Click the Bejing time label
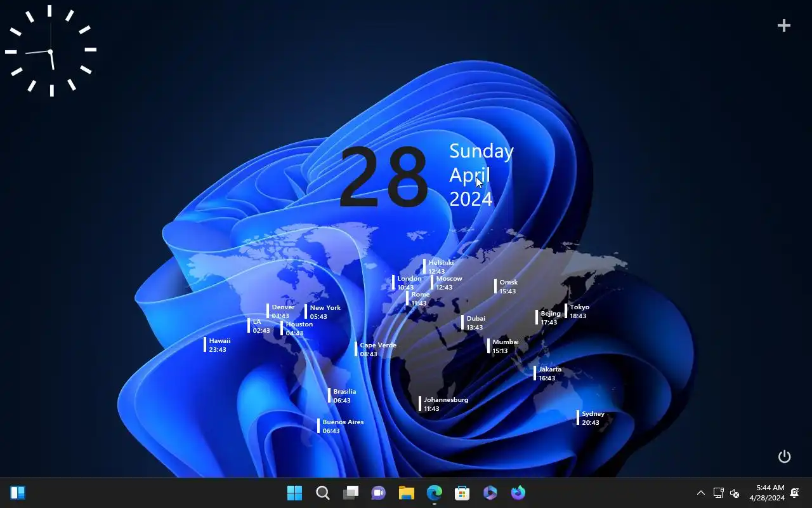Image resolution: width=812 pixels, height=508 pixels. tap(549, 317)
